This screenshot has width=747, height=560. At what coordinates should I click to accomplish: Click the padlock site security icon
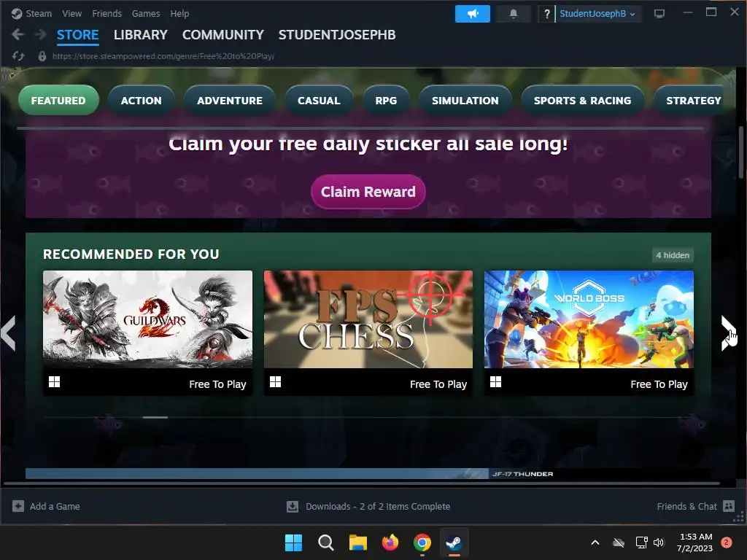42,56
